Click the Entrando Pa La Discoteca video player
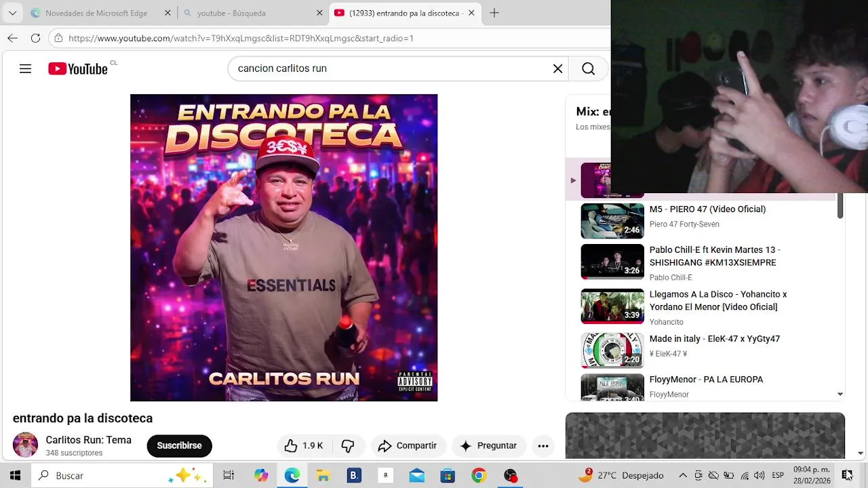Screen dimensions: 868x488 coord(283,247)
